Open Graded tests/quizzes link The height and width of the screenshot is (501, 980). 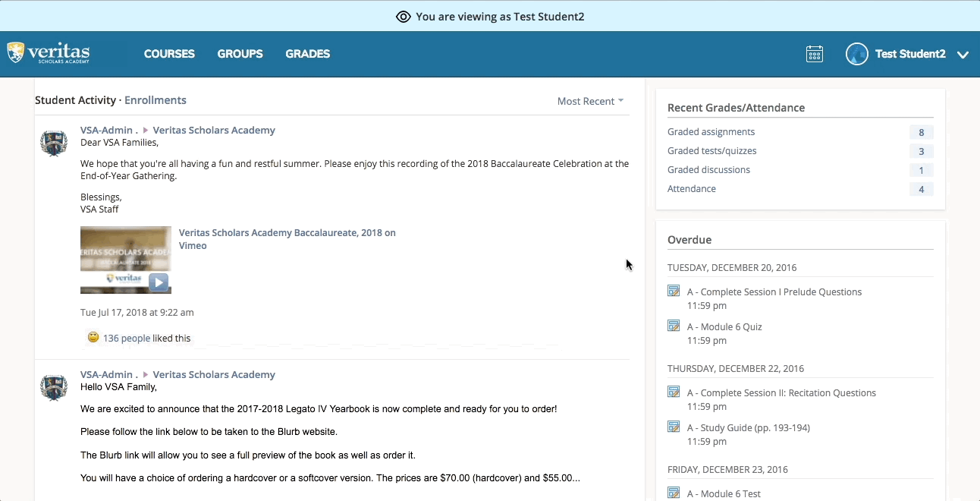711,151
